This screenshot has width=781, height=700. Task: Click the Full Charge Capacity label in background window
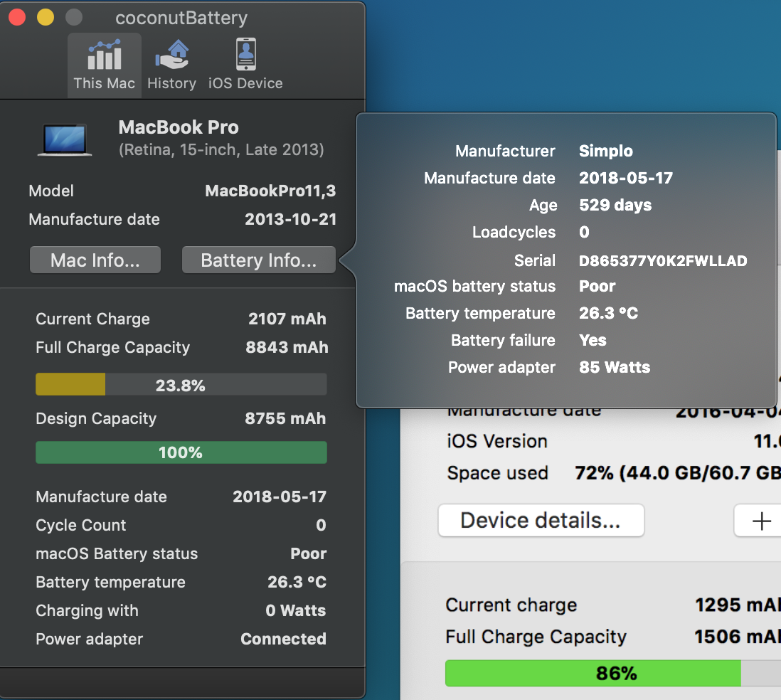(x=536, y=637)
